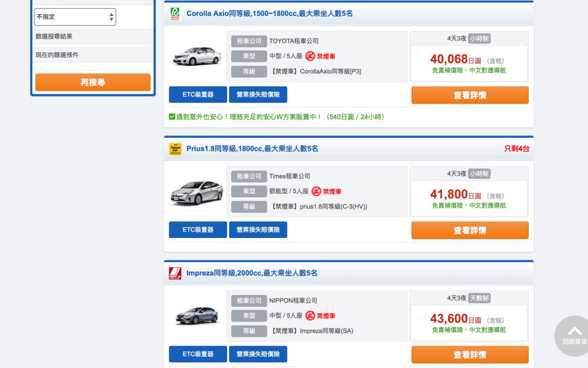The height and width of the screenshot is (368, 588).
Task: Expand the 現在的篩選條件 section
Action: coord(93,55)
